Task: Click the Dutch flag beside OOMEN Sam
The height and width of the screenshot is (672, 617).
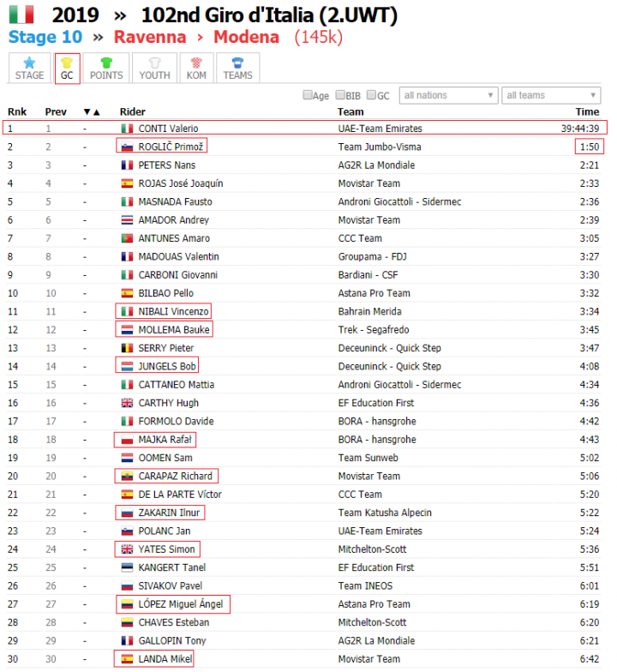Action: click(x=127, y=458)
